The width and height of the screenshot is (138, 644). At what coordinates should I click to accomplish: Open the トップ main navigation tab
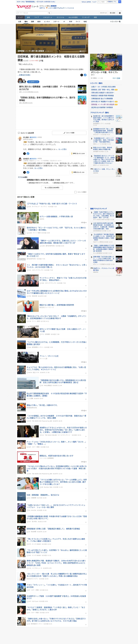click(x=20, y=17)
